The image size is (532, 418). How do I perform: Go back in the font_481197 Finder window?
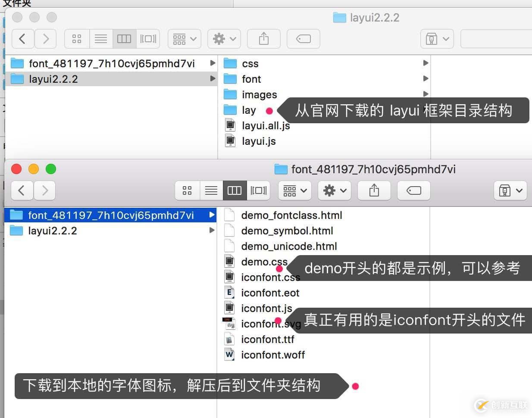tap(22, 190)
